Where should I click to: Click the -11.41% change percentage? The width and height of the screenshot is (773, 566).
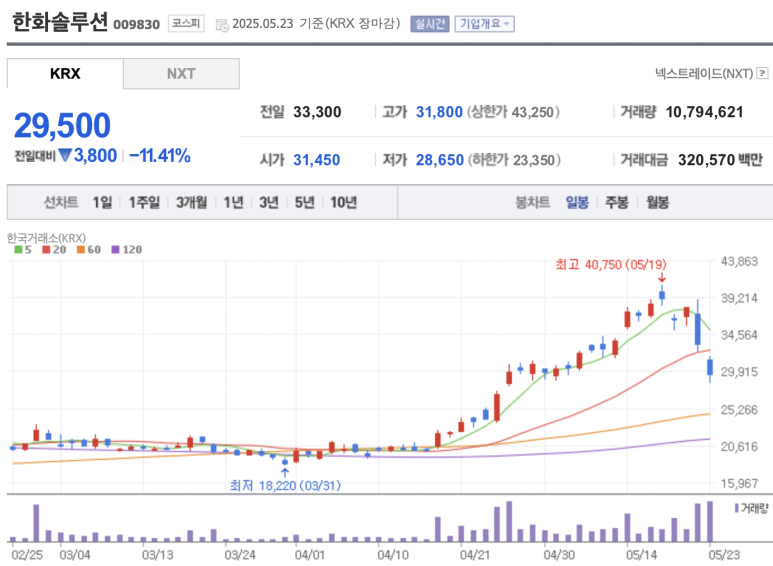pos(160,156)
